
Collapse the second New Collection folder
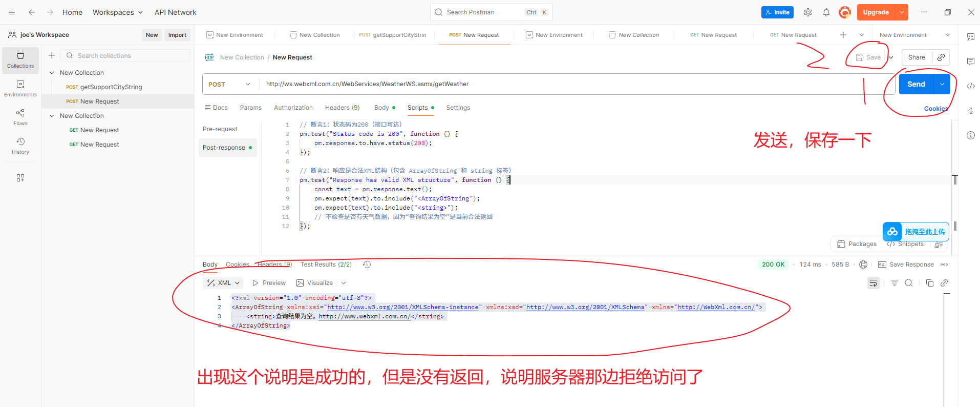(52, 116)
